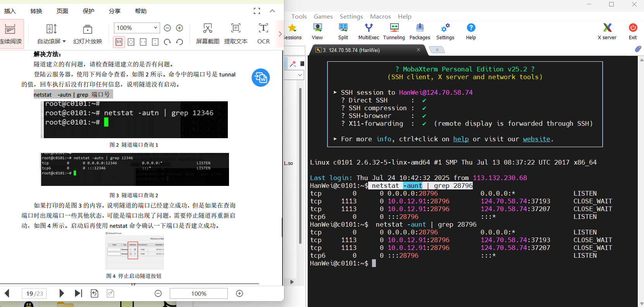Image resolution: width=644 pixels, height=307 pixels.
Task: Open the 转换 menu tab
Action: [x=36, y=11]
